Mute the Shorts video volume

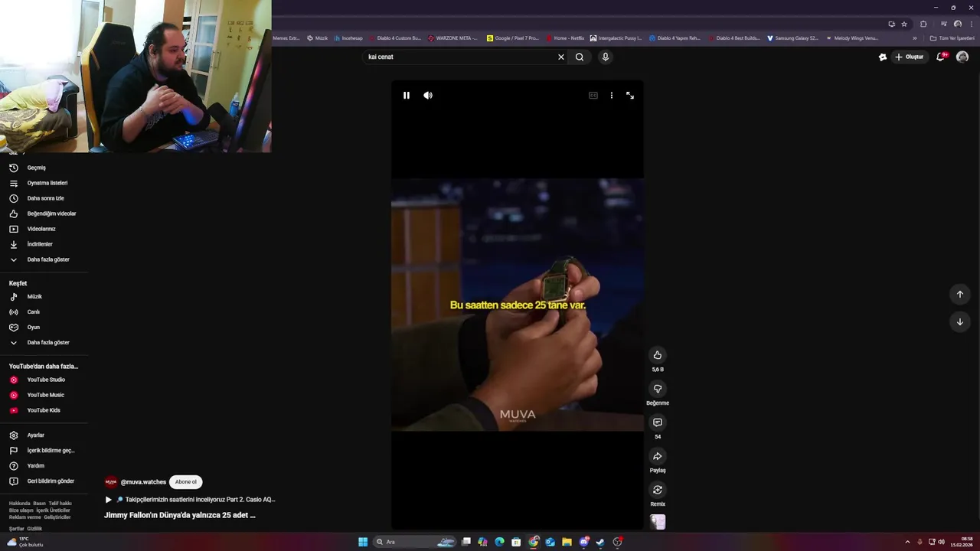[x=428, y=96]
